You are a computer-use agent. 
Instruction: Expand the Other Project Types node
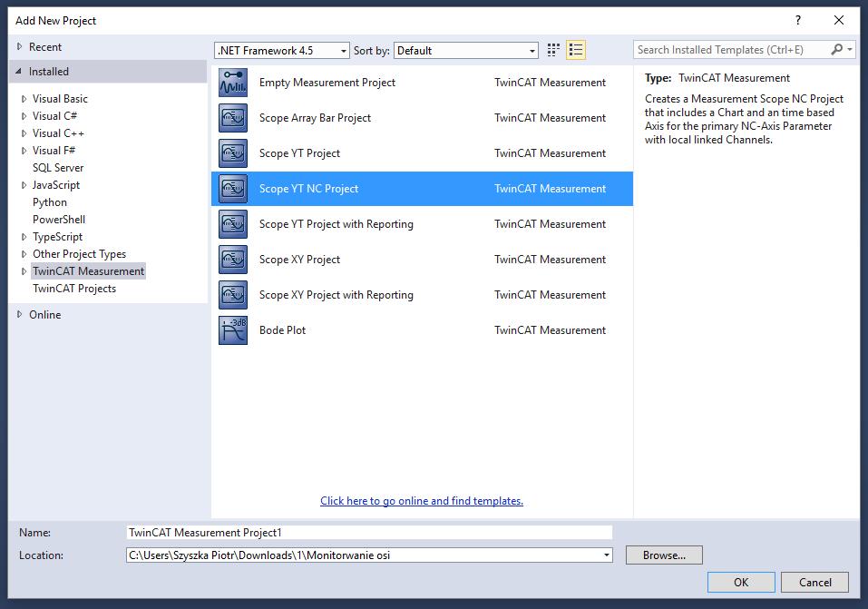point(24,254)
